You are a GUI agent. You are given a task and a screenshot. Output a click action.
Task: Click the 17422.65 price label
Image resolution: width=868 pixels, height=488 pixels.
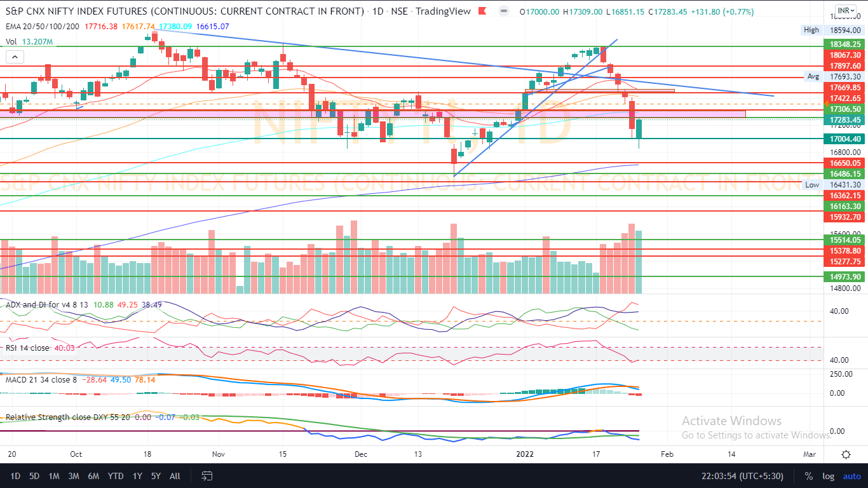pos(844,98)
